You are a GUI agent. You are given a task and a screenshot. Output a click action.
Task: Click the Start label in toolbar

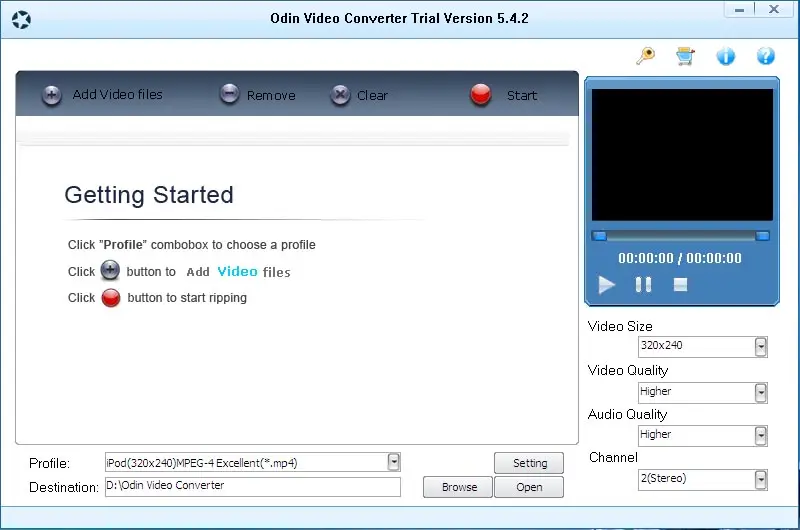click(522, 95)
